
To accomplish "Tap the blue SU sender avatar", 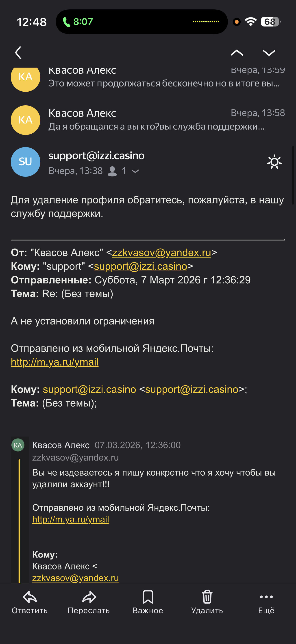I will (x=26, y=162).
